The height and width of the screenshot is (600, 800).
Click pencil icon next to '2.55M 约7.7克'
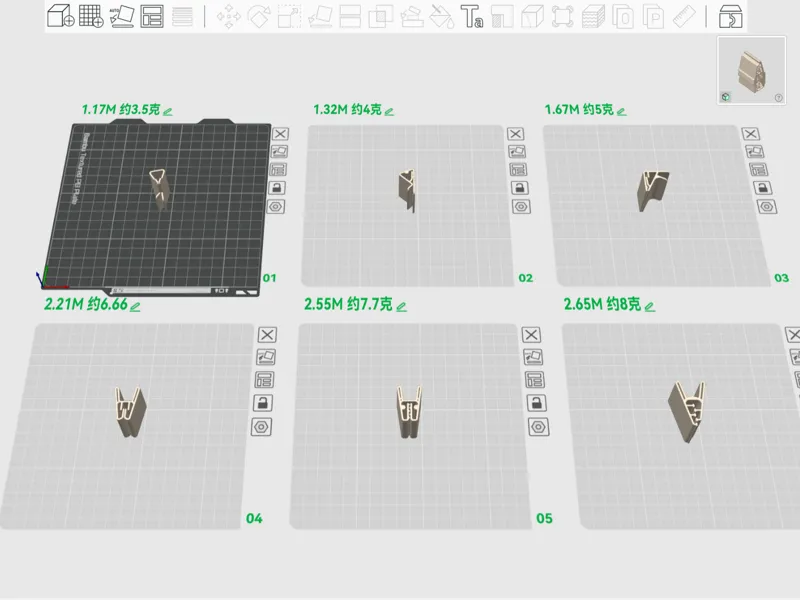coord(402,307)
